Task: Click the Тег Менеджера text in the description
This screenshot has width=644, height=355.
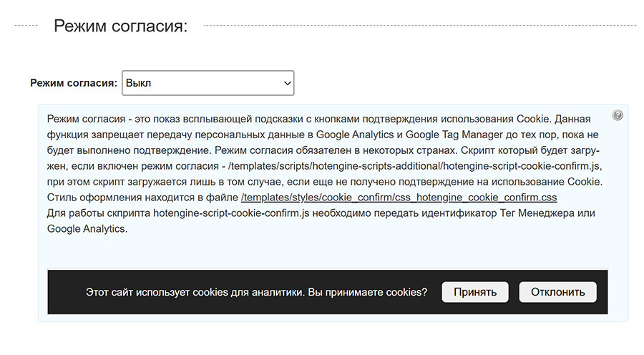Action: (x=530, y=213)
